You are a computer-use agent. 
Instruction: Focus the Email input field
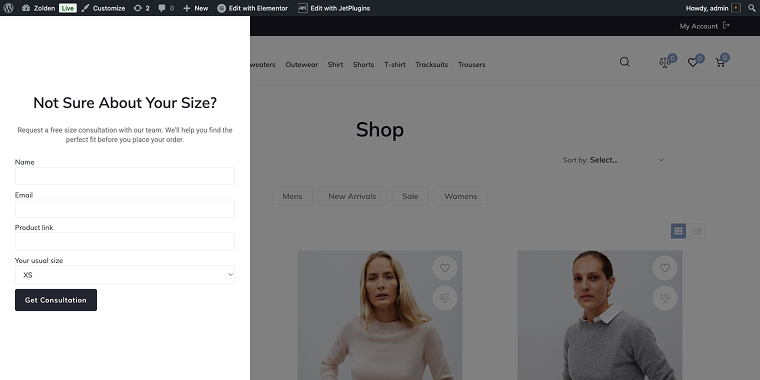pyautogui.click(x=125, y=208)
